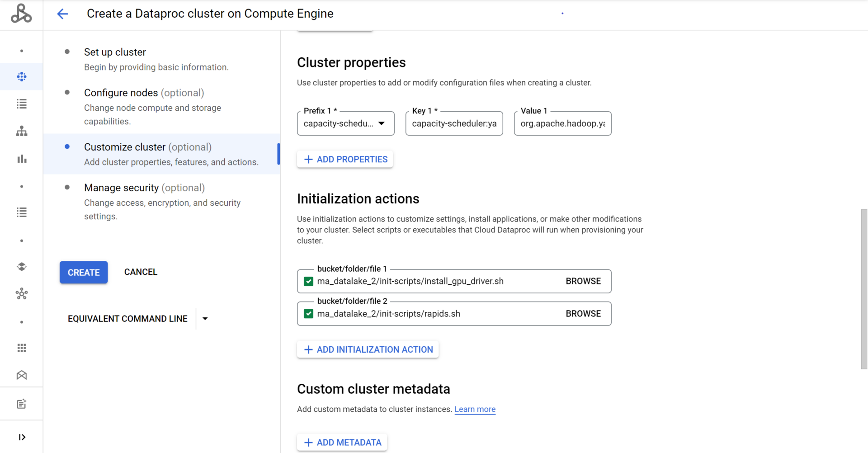
Task: Click the CREATE button
Action: (83, 272)
